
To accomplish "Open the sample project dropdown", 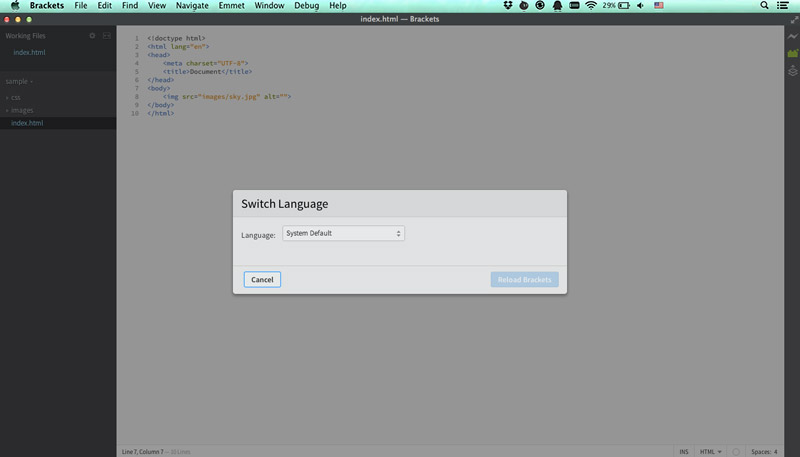I will pyautogui.click(x=19, y=82).
